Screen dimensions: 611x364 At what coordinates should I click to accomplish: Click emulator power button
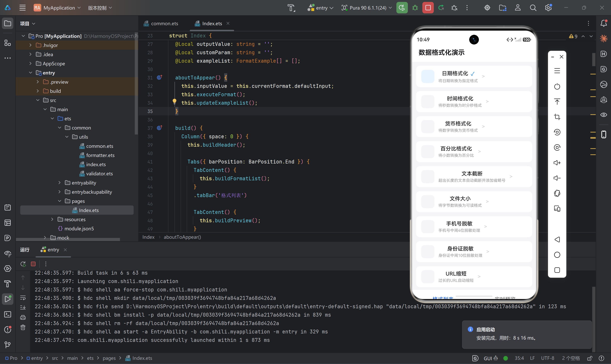(557, 86)
